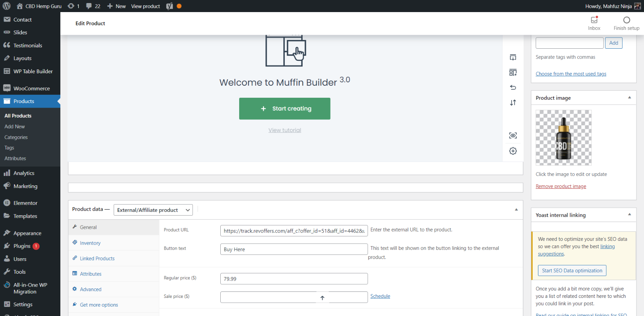Go to Users in the sidebar
644x316 pixels.
pos(30,259)
